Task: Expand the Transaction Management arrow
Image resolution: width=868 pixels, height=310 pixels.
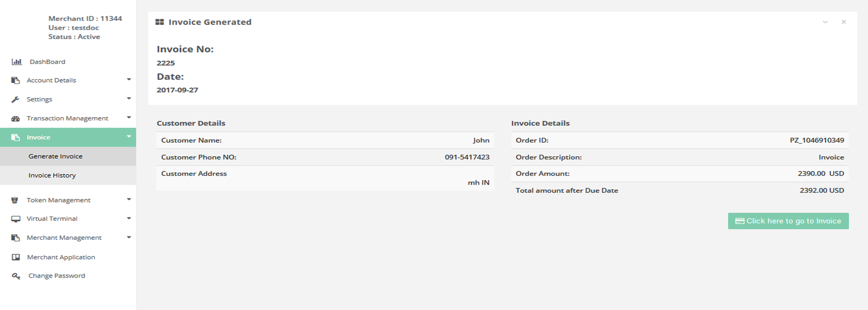Action: (x=129, y=118)
